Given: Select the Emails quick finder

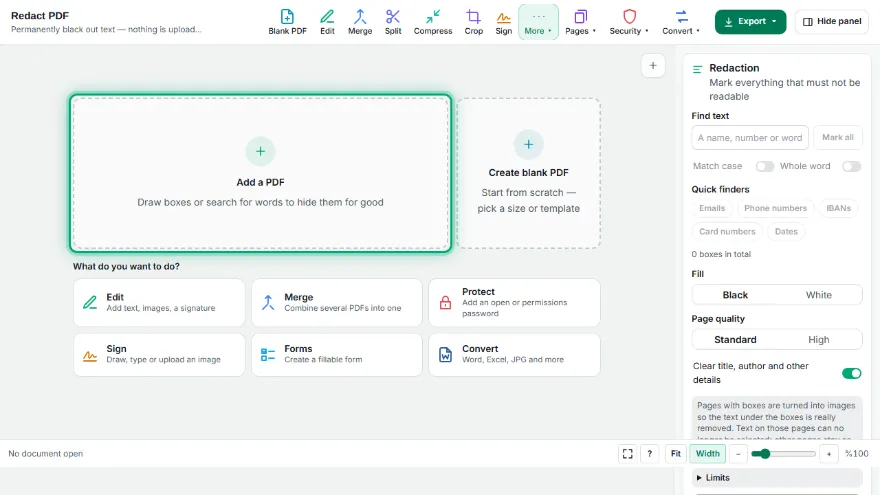Looking at the screenshot, I should click(712, 208).
